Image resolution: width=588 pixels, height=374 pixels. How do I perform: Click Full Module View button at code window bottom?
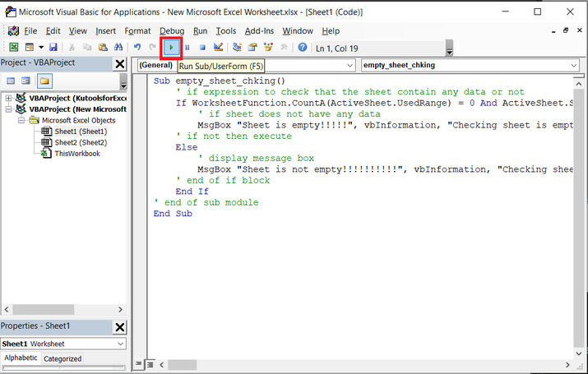click(x=150, y=364)
